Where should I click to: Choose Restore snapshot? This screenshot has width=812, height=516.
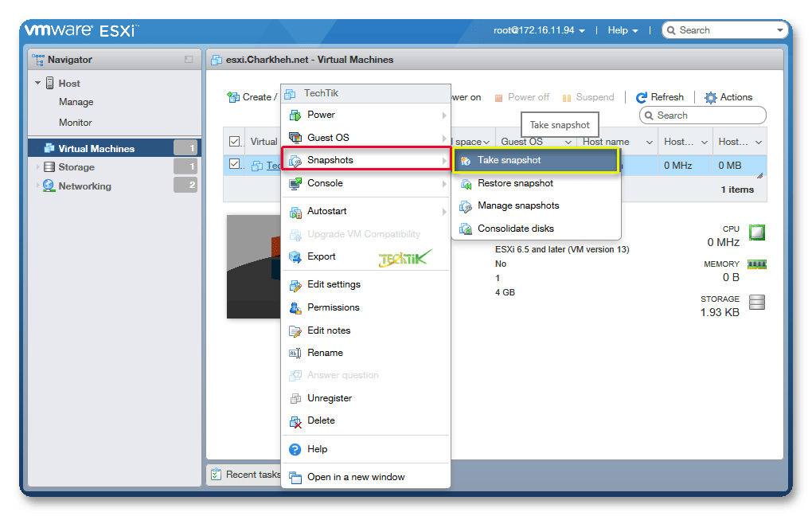537,183
